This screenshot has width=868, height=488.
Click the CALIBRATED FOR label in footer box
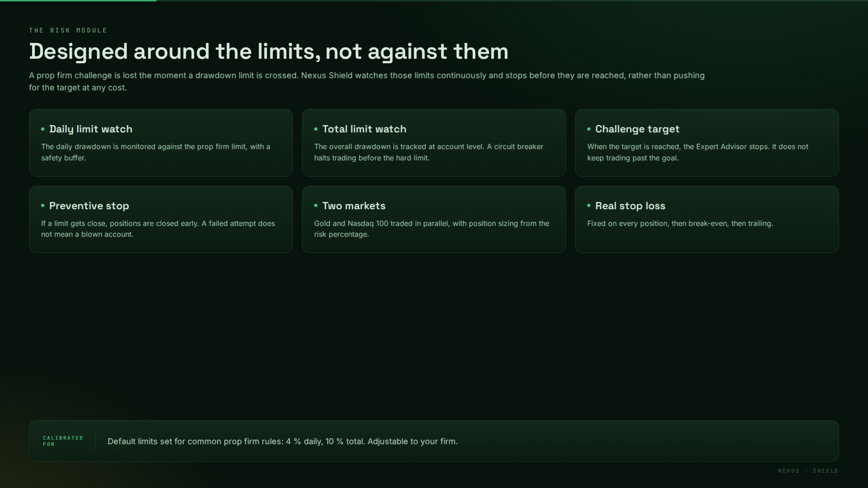pyautogui.click(x=63, y=441)
